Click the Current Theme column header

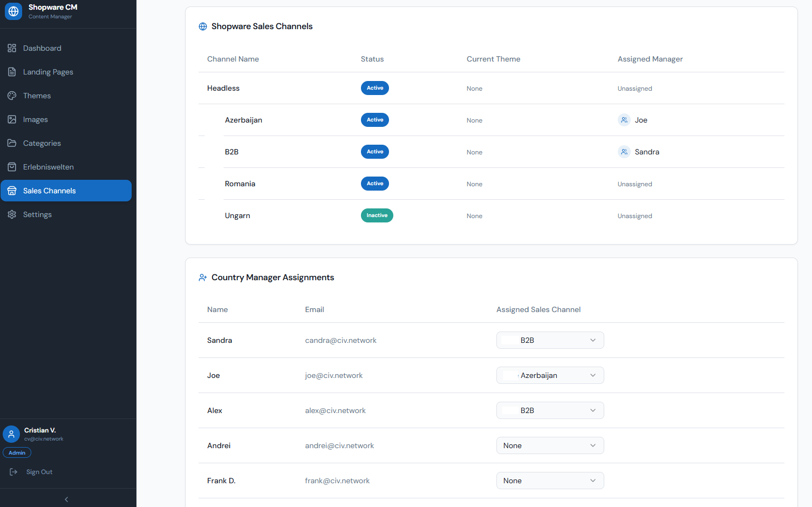(x=494, y=59)
